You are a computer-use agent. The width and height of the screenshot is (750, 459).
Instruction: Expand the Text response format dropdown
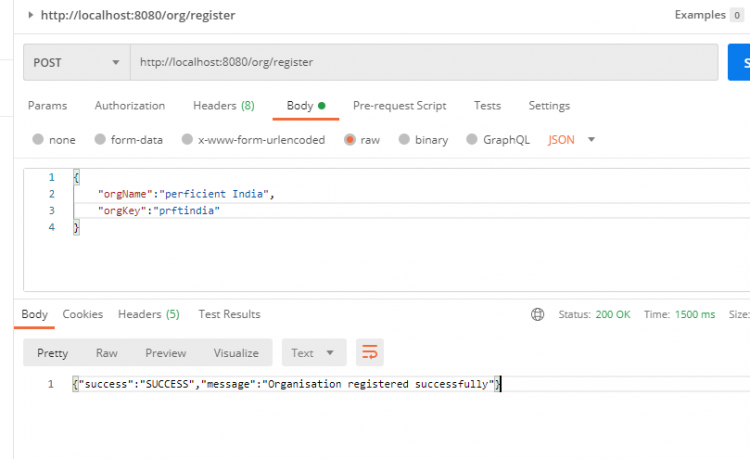point(314,352)
